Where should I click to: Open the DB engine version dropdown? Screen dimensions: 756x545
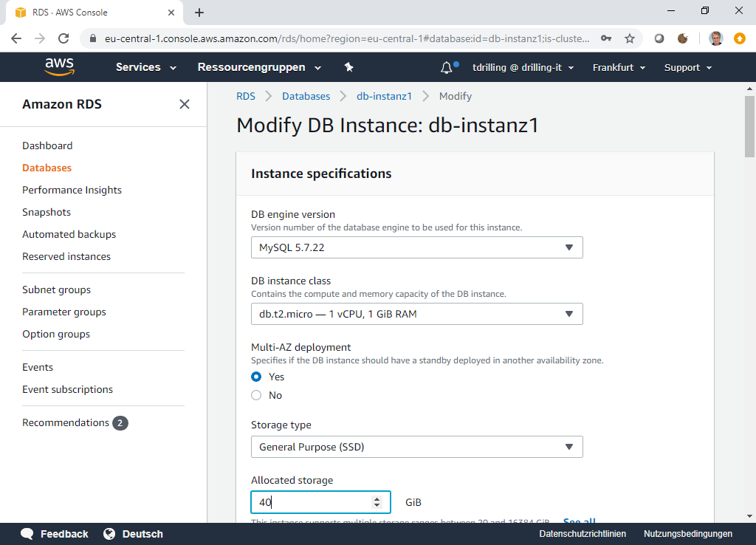416,247
